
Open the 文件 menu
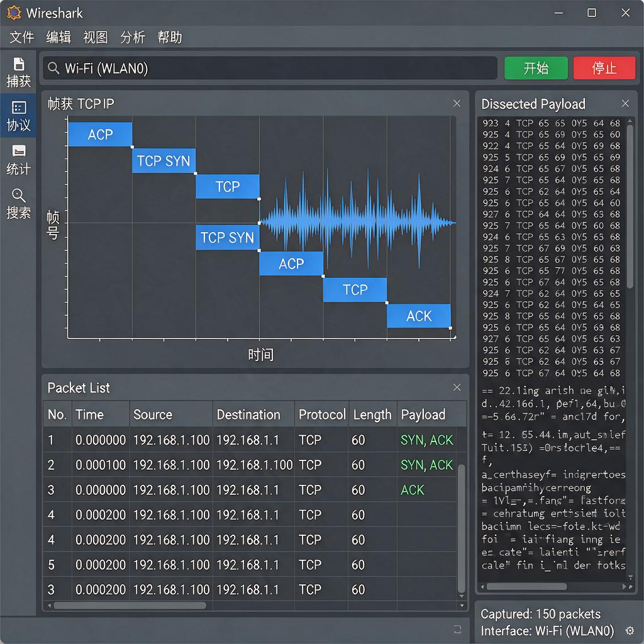click(x=22, y=37)
